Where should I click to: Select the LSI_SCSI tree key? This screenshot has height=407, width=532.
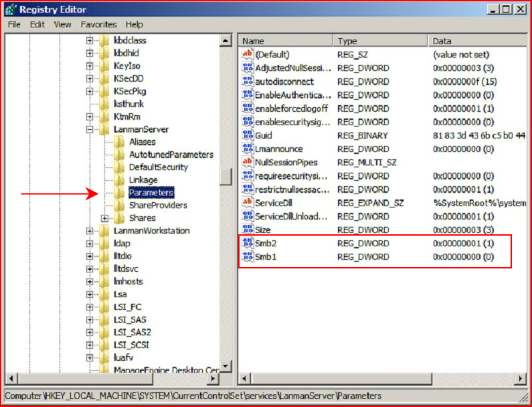(x=131, y=345)
